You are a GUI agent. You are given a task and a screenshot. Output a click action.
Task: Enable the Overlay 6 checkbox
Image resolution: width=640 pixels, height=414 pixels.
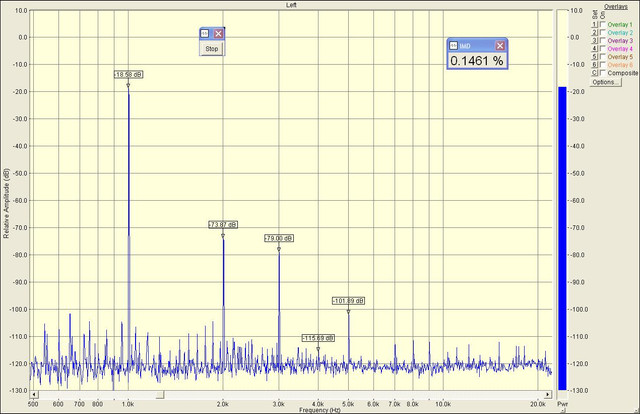602,65
